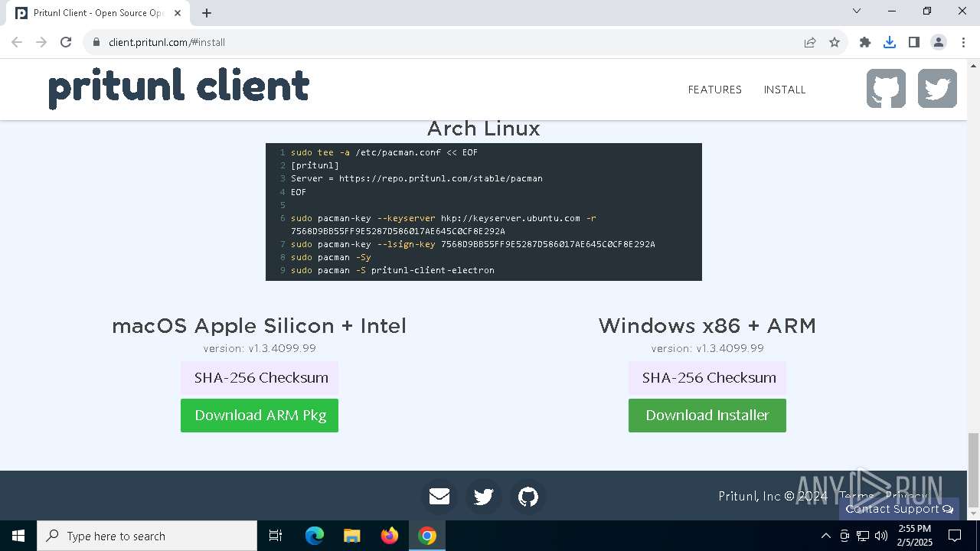Click the macOS Apple Silicon + Intel heading
This screenshot has height=551, width=980.
click(260, 326)
